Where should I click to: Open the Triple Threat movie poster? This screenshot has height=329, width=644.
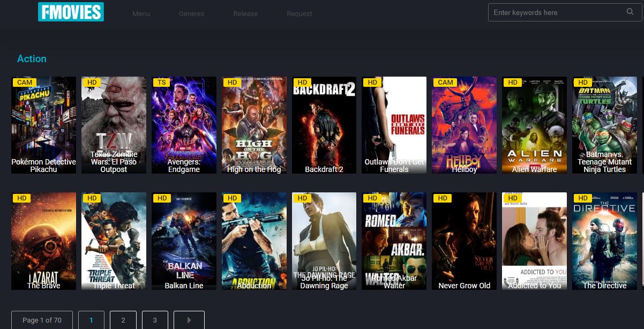pyautogui.click(x=114, y=241)
